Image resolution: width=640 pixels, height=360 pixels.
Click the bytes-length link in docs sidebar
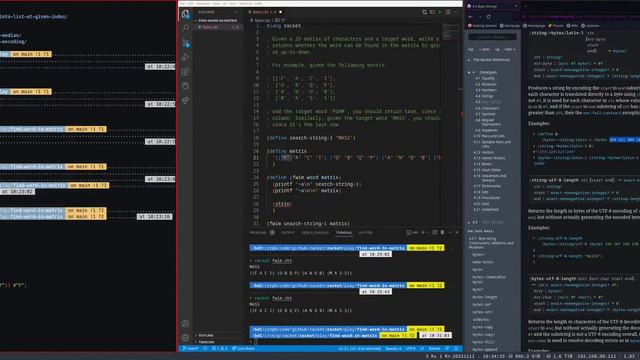click(484, 297)
